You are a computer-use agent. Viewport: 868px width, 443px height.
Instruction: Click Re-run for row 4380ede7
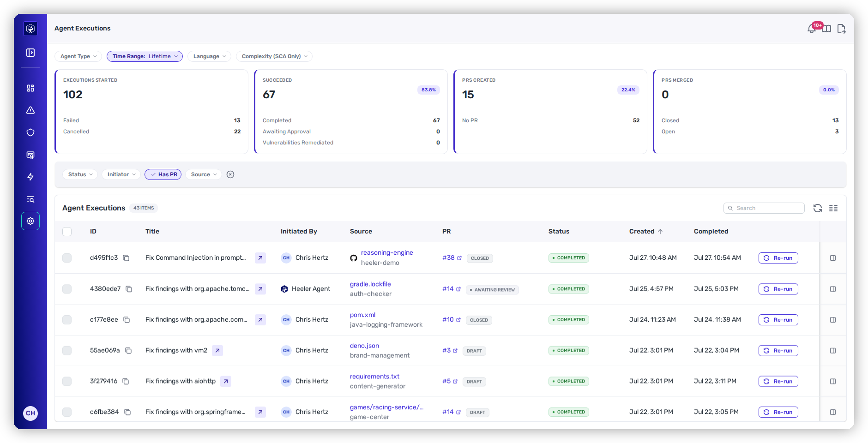click(x=778, y=289)
